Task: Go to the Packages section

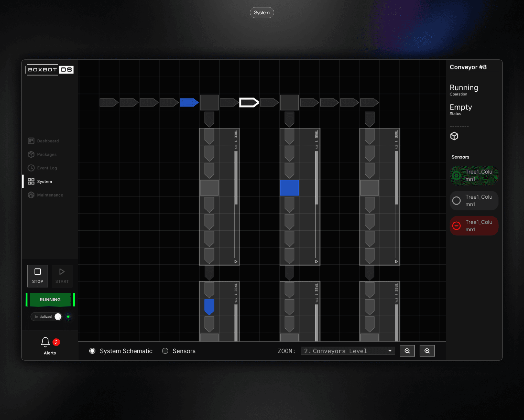Action: tap(47, 154)
